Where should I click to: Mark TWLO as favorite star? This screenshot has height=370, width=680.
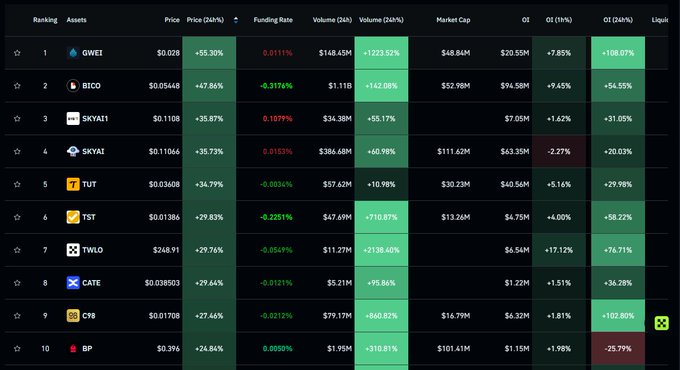tap(17, 250)
